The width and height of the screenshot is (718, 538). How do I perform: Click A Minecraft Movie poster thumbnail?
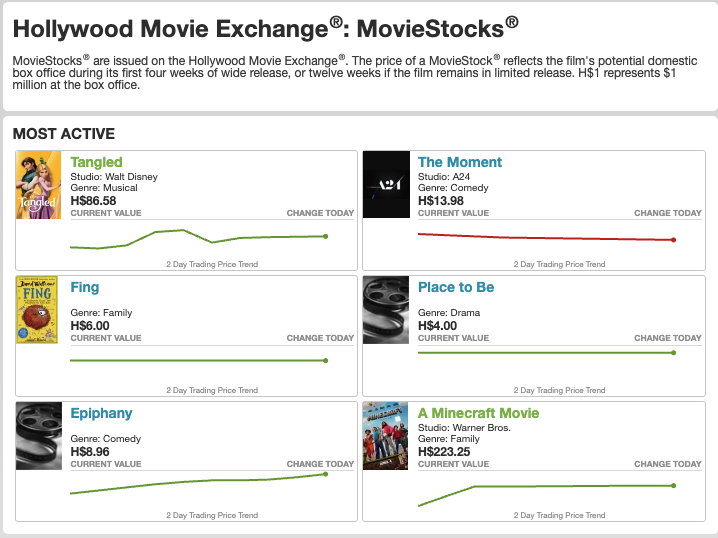pos(386,437)
